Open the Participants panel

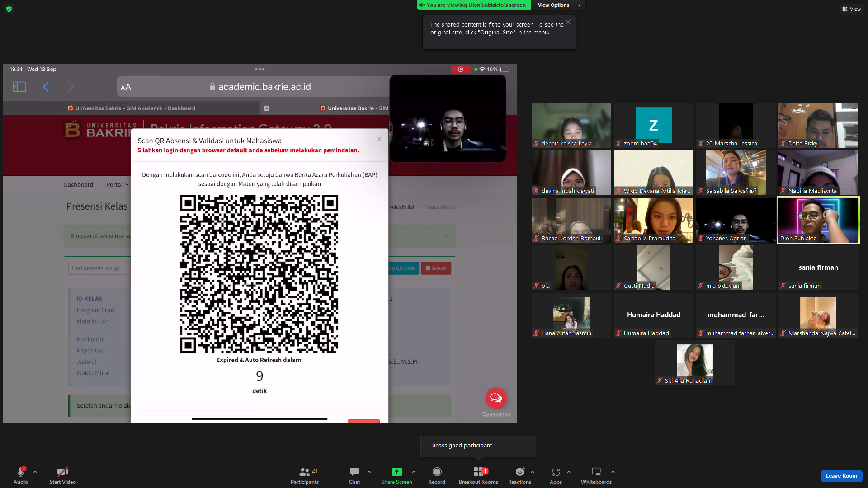pyautogui.click(x=305, y=475)
